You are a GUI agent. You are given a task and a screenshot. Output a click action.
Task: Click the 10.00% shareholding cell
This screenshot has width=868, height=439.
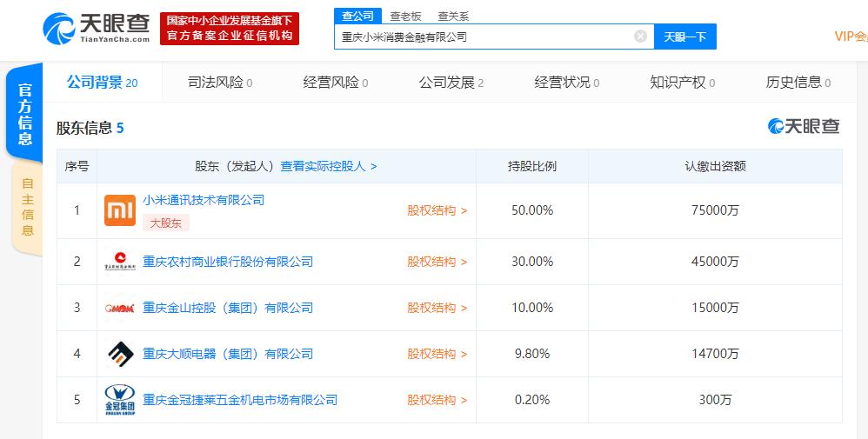point(532,307)
